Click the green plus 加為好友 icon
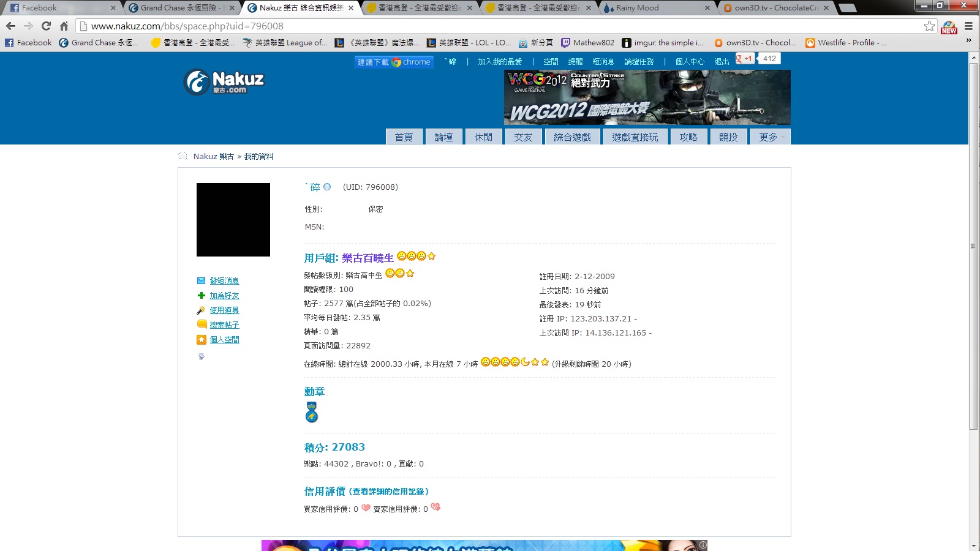Image resolution: width=980 pixels, height=551 pixels. pyautogui.click(x=201, y=296)
